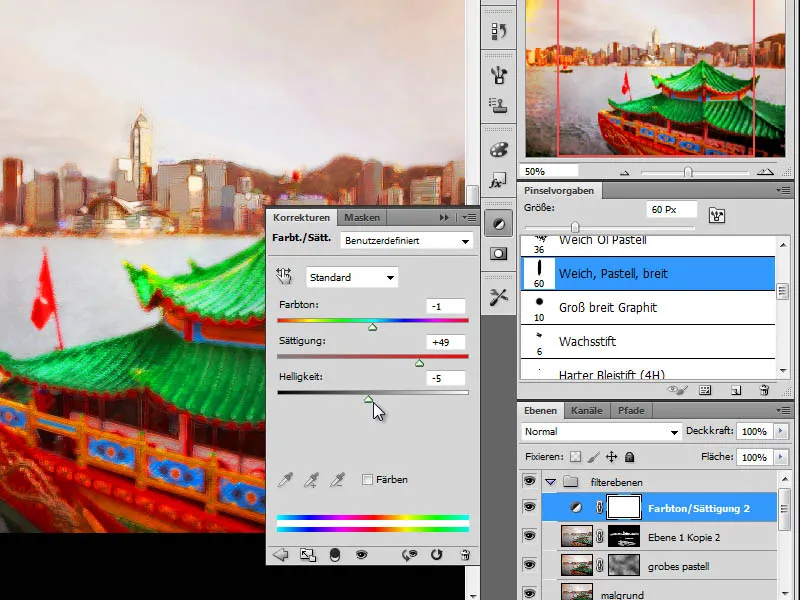Image resolution: width=800 pixels, height=600 pixels.
Task: Choose Weich, Pastell, breit brush preset
Action: (x=647, y=273)
